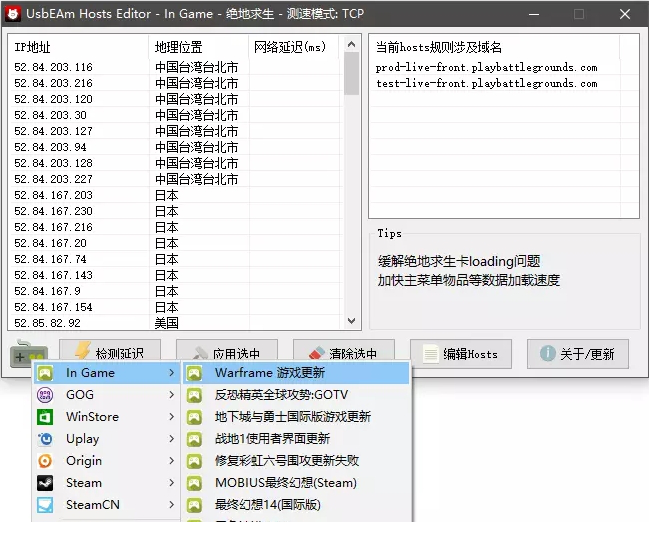This screenshot has height=542, width=649.
Task: Expand the Steam submenu arrow
Action: click(171, 483)
